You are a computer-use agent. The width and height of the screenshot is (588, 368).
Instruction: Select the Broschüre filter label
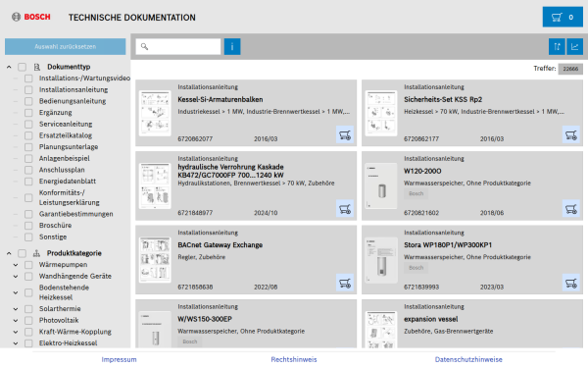pyautogui.click(x=55, y=226)
